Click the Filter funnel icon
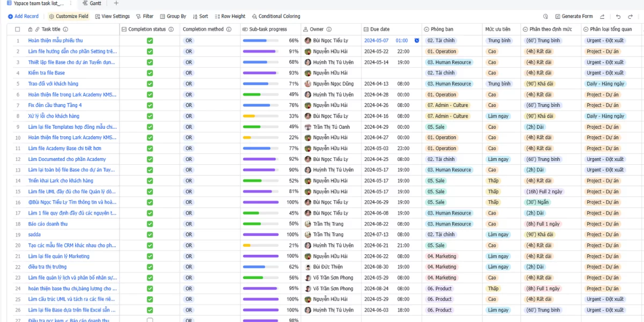 139,17
